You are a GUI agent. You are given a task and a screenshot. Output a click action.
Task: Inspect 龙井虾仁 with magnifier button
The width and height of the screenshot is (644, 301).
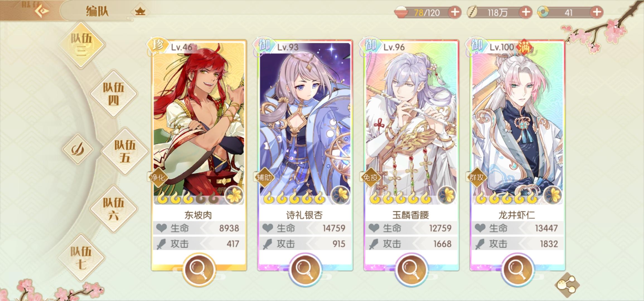click(517, 270)
